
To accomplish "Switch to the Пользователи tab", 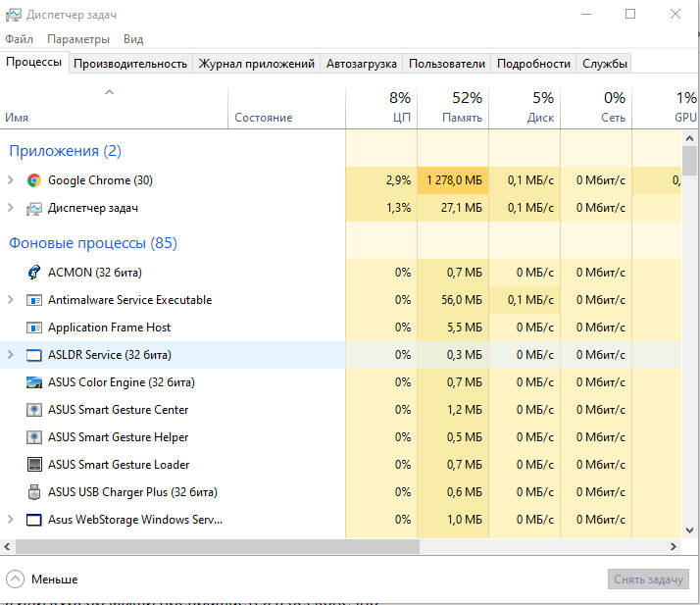I will pos(447,64).
